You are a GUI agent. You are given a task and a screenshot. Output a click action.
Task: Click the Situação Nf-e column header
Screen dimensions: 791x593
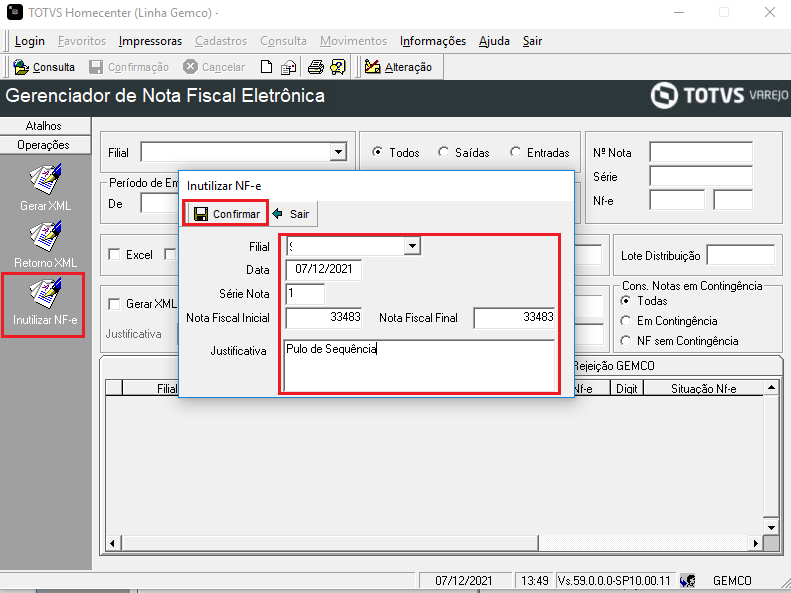pos(703,388)
